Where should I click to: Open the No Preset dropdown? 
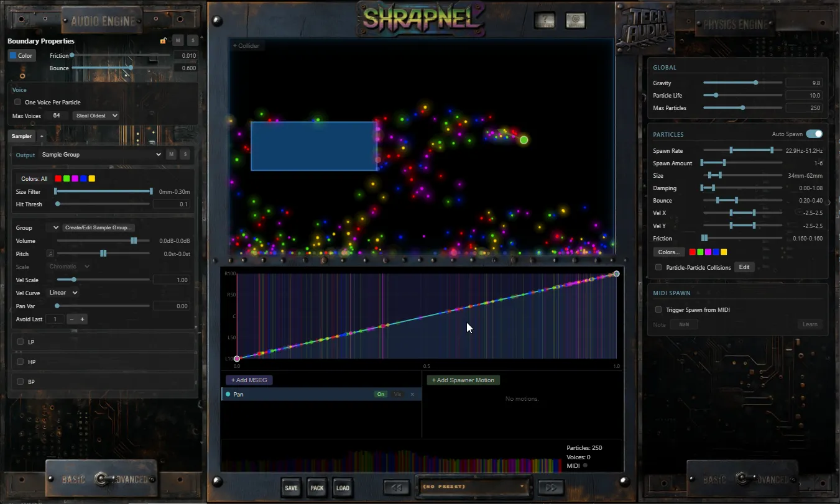(473, 487)
